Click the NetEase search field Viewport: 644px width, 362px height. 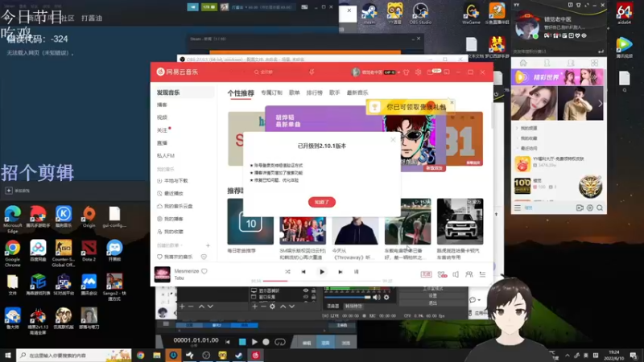pos(278,72)
